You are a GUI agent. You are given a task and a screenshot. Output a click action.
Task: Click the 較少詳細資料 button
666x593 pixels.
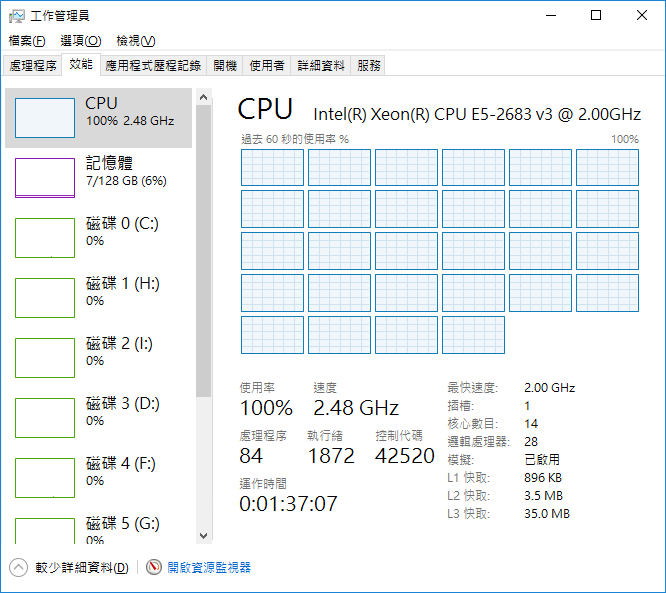(81, 568)
